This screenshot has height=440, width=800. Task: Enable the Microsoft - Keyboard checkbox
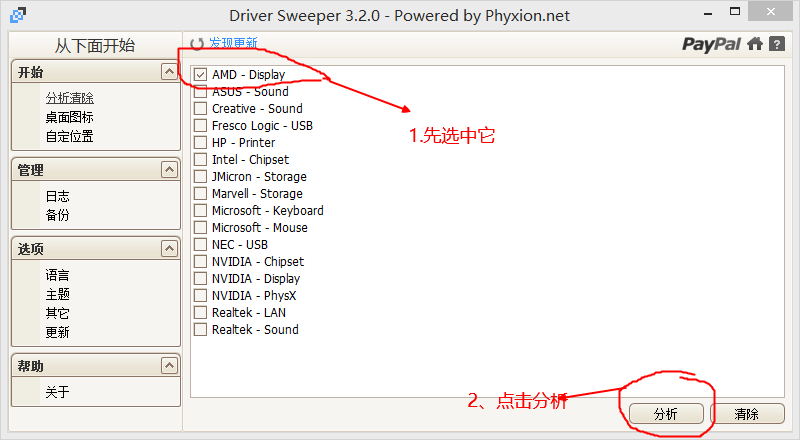point(201,210)
